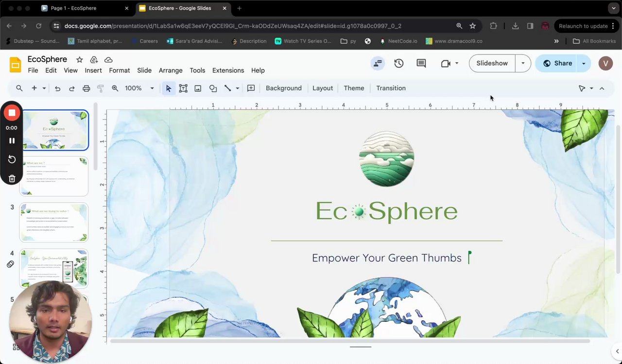Open All Bookmarks folder

[x=594, y=41]
